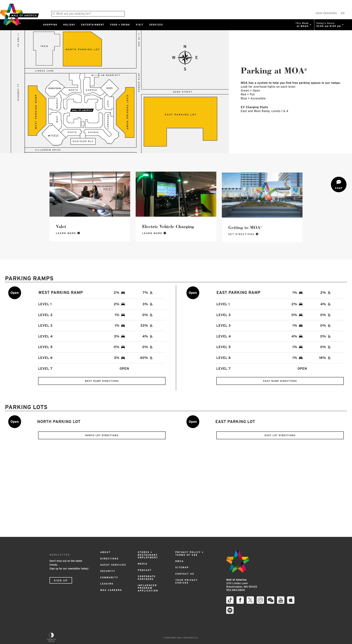Open the Instagram social icon
The image size is (352, 644).
[x=260, y=600]
